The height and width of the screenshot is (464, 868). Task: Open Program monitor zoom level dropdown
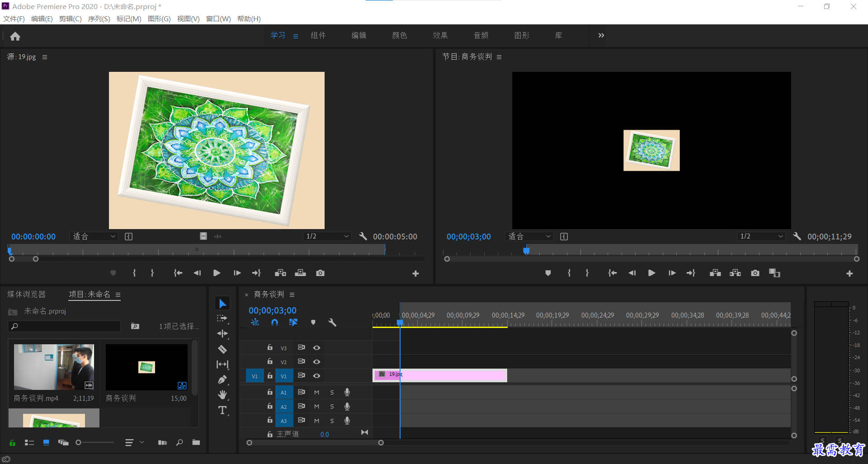tap(529, 236)
